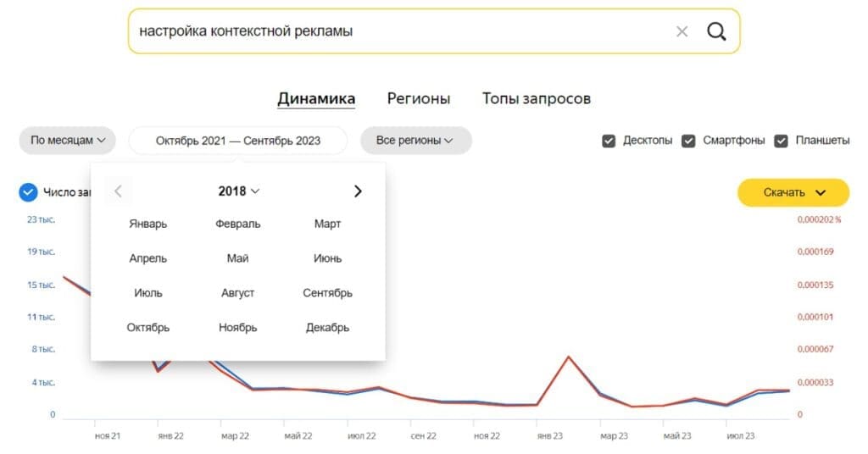The image size is (868, 454).
Task: Switch to the Регионы tab
Action: [x=419, y=99]
